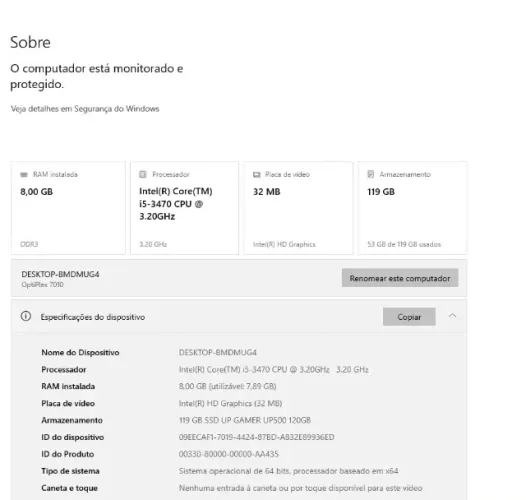The width and height of the screenshot is (526, 500).
Task: Click the Armazenamento row label in specifications
Action: [x=72, y=420]
